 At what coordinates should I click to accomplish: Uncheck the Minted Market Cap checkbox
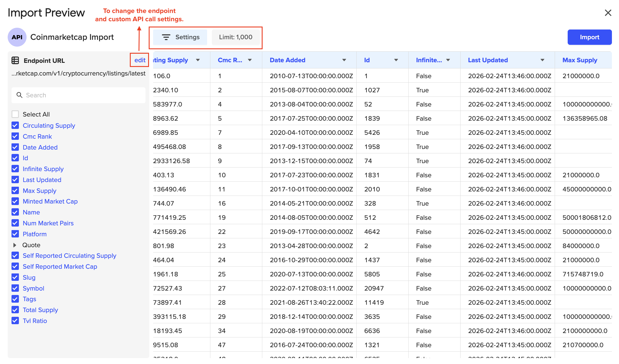15,201
